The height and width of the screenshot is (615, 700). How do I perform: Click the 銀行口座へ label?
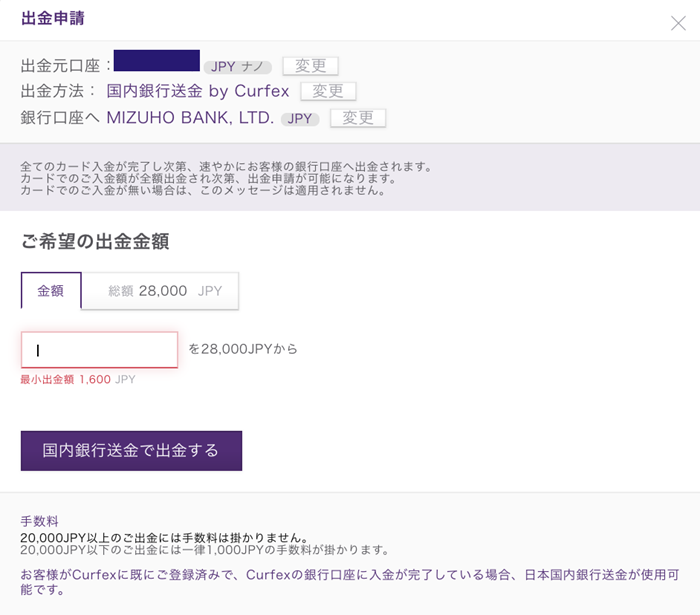tap(60, 118)
